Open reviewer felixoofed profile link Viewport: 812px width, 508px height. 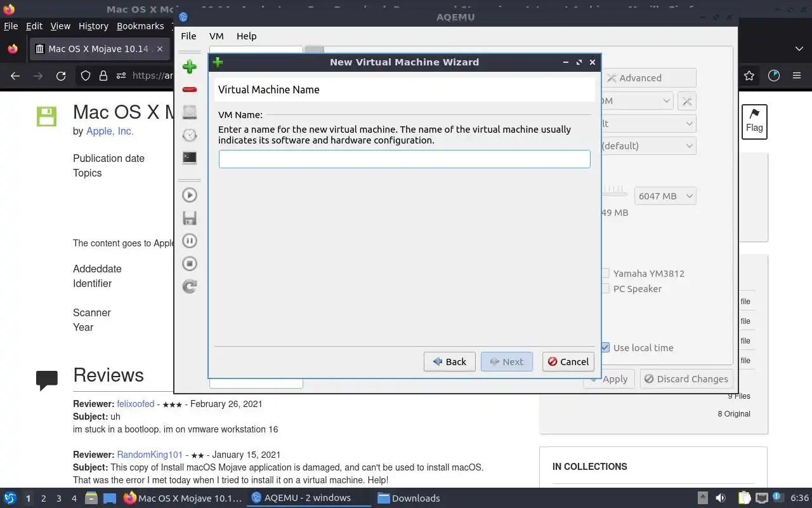point(136,404)
